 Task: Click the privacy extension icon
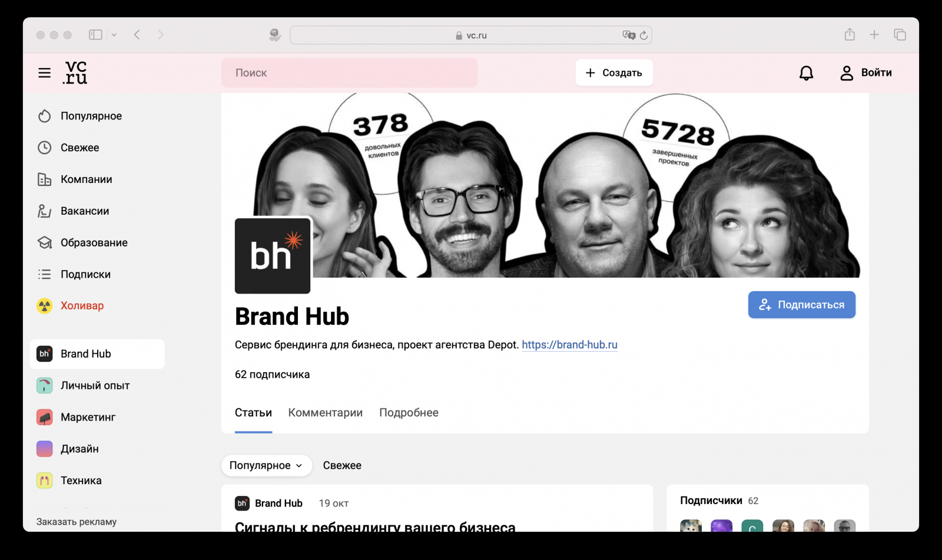pyautogui.click(x=274, y=35)
